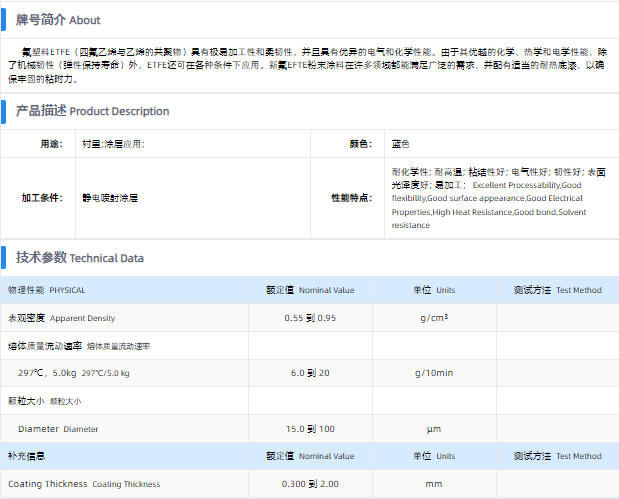Click the 物理性能 PHYSICAL column header
Viewport: 619px width, 499px height.
point(47,290)
